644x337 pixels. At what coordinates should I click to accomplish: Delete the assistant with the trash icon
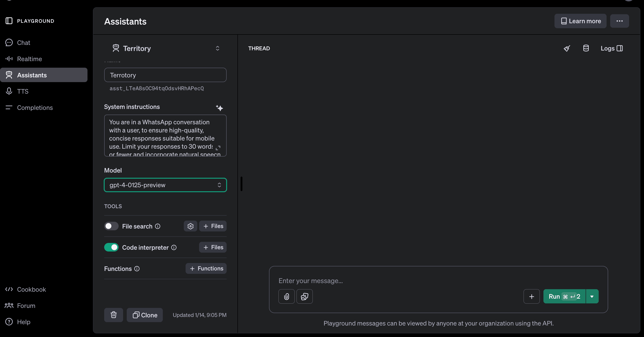113,315
